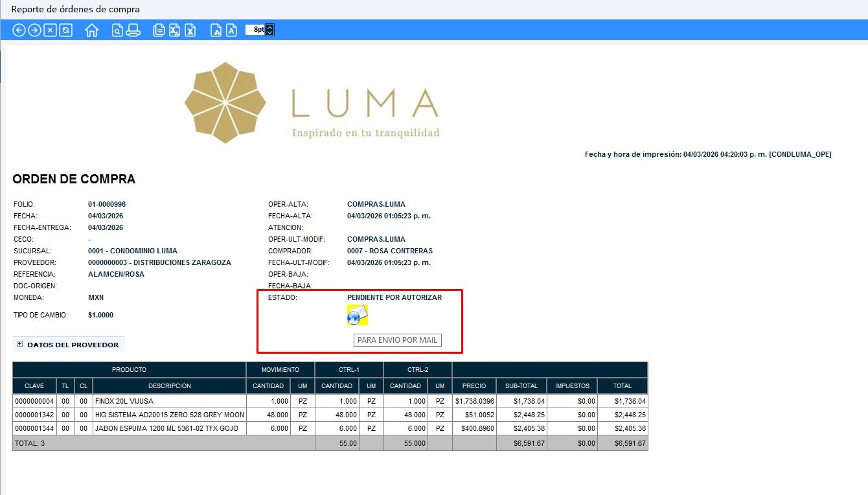
Task: Click the DESCRIPCION column header
Action: pyautogui.click(x=169, y=386)
